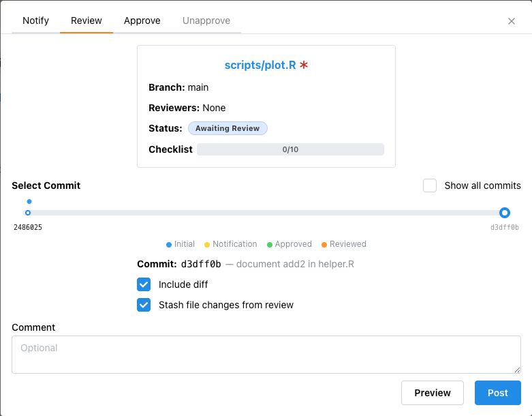
Task: Uncheck Stash file changes from review
Action: (144, 305)
